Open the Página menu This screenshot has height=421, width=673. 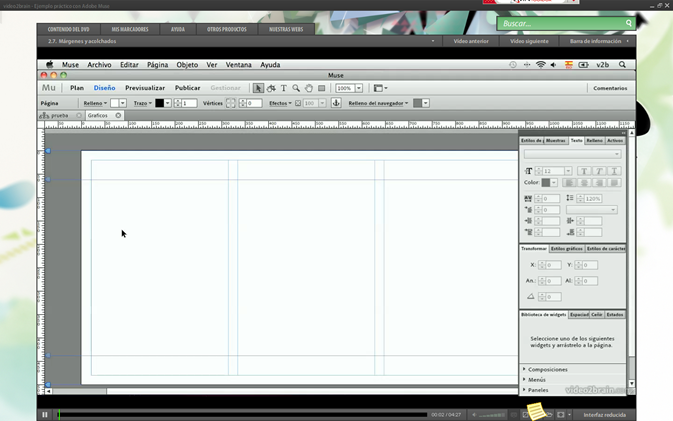point(158,65)
